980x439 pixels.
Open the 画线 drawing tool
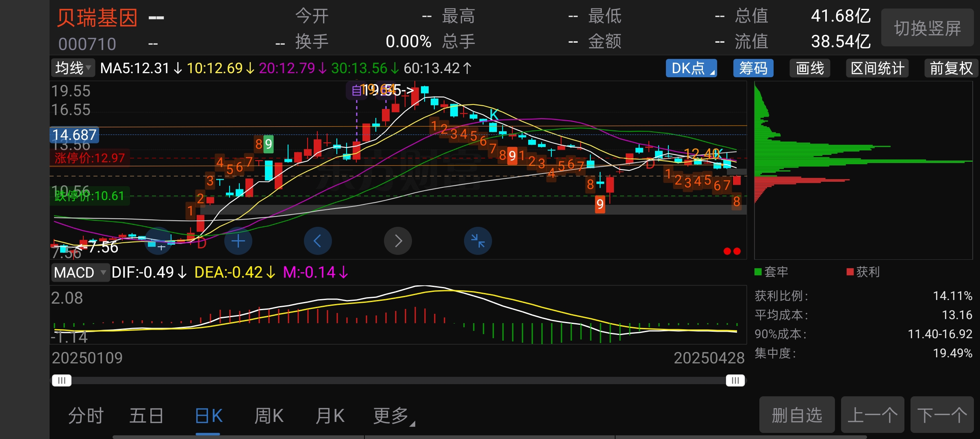pyautogui.click(x=810, y=68)
